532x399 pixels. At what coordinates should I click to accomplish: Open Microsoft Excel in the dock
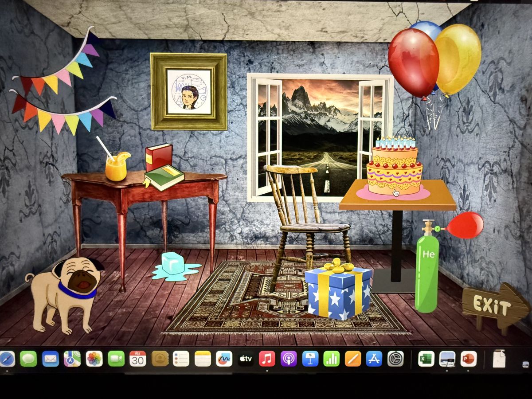426,359
